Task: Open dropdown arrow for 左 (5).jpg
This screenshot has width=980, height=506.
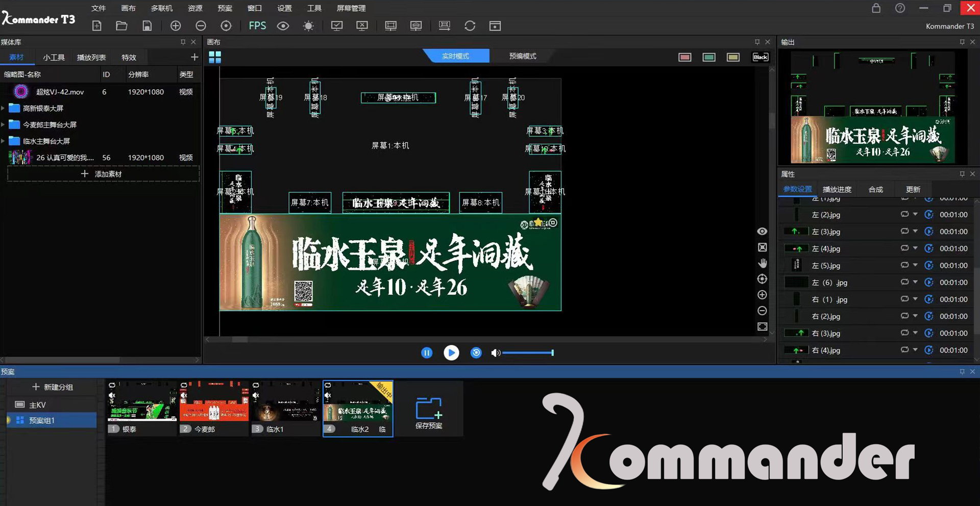Action: click(x=915, y=265)
